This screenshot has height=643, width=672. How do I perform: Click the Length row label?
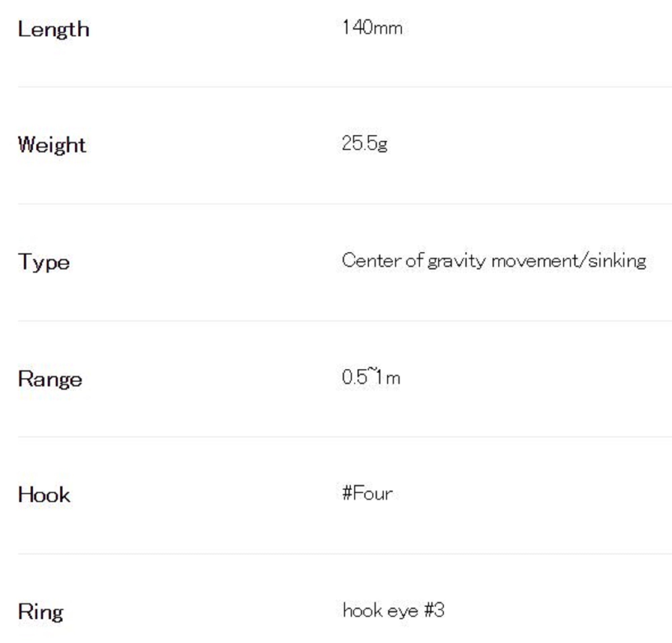click(x=53, y=30)
